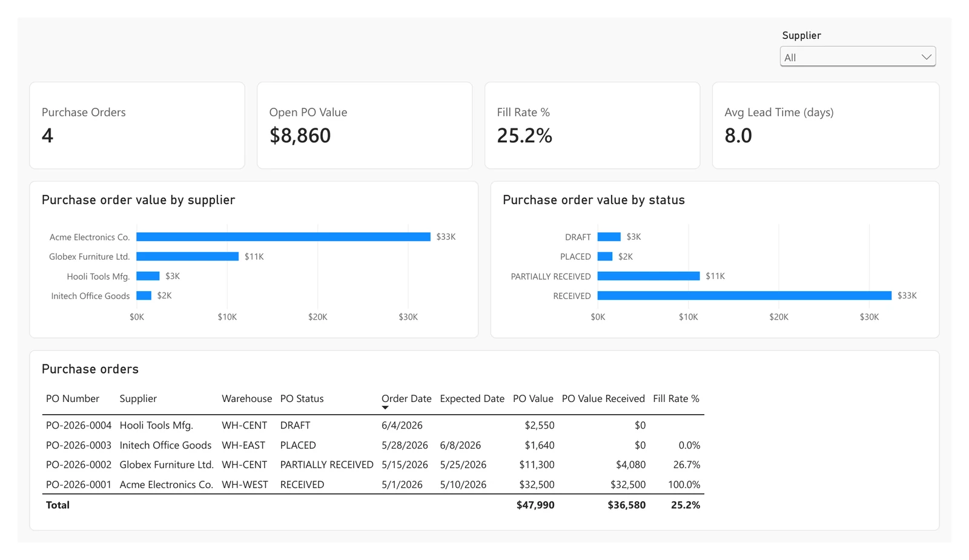Select the Hooli Tools Mfg. bar
The width and height of the screenshot is (969, 560).
click(148, 276)
